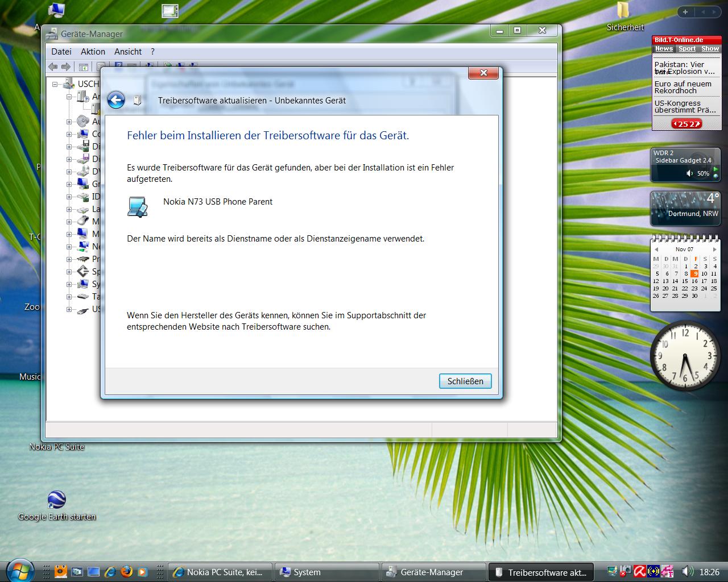Click the Geräte-Manager toolbar back arrow
This screenshot has width=728, height=582.
tap(53, 66)
